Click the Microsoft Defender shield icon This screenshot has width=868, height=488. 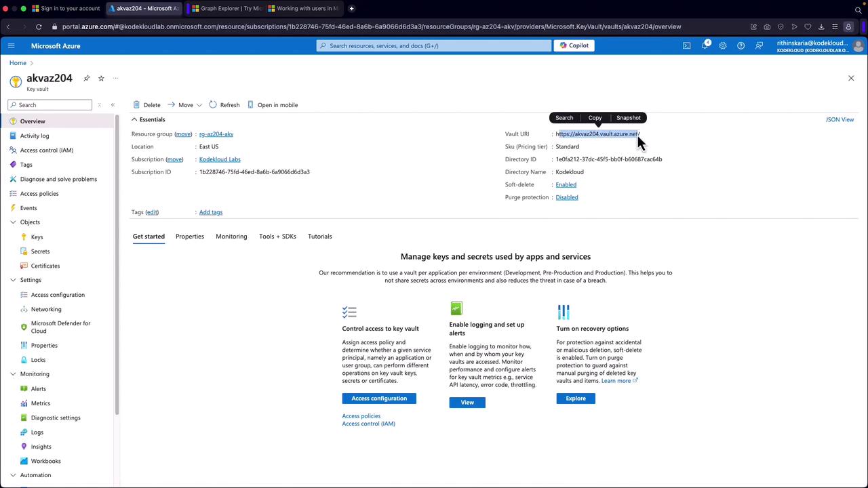[x=24, y=327]
